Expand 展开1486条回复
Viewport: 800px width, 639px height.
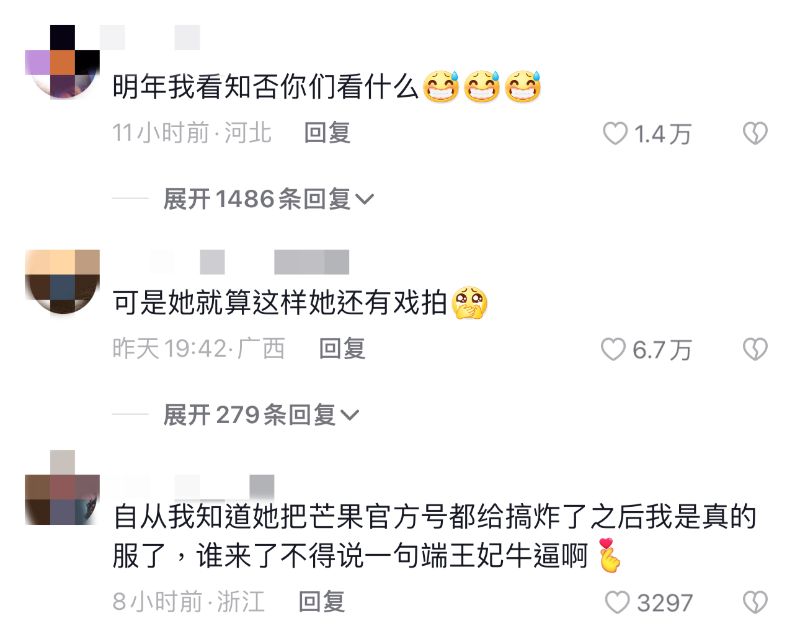coord(268,199)
